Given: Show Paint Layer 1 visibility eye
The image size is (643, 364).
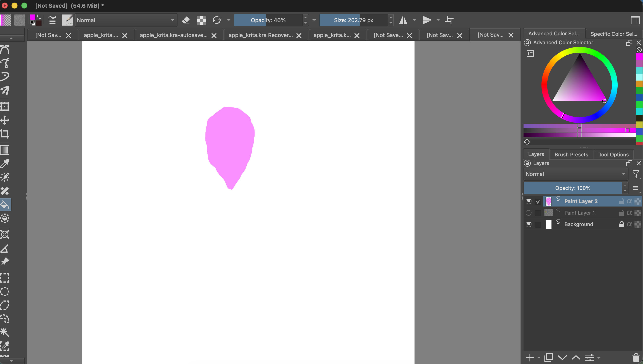Looking at the screenshot, I should [528, 213].
